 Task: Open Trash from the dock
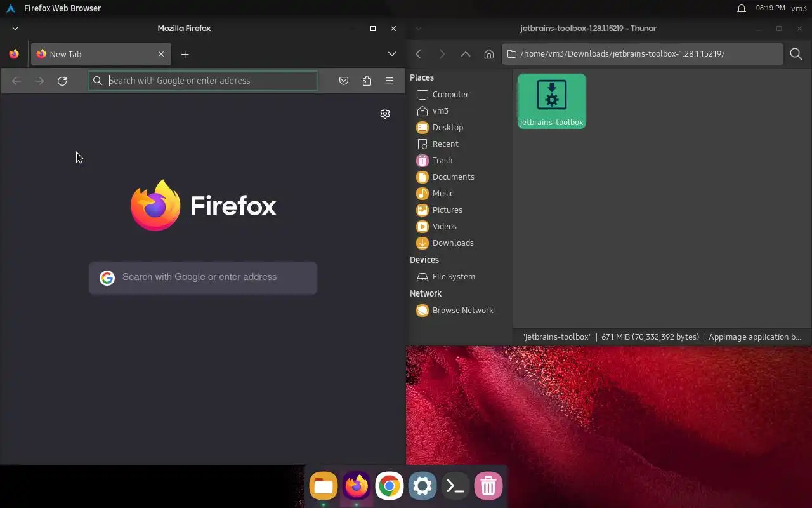[488, 486]
